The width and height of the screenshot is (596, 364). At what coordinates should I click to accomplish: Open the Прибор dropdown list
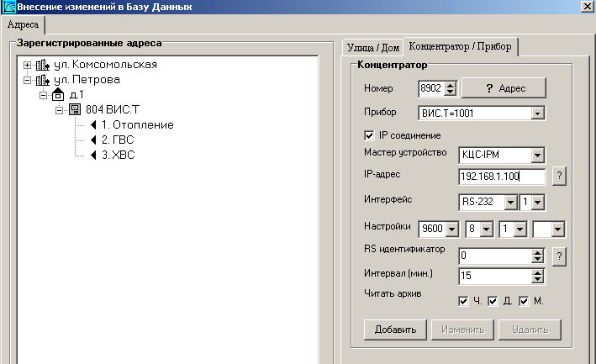(x=538, y=113)
